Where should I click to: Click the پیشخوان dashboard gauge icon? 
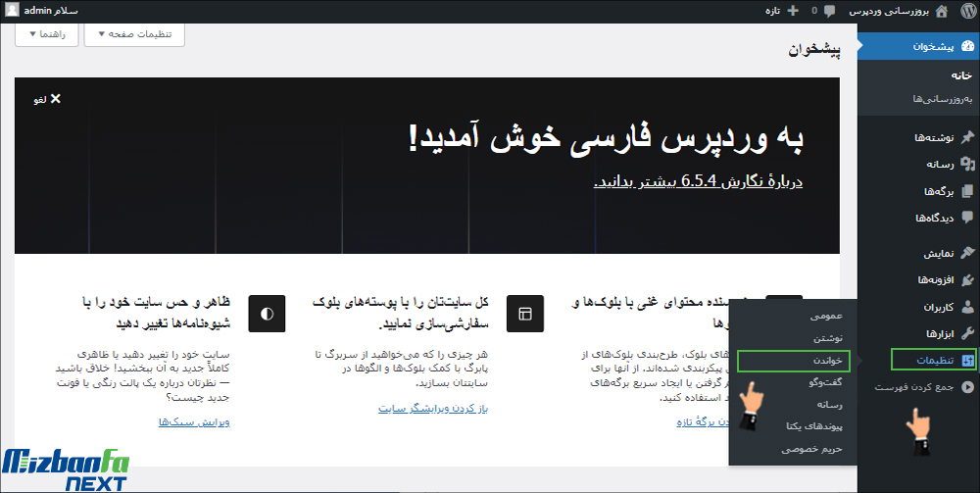[967, 47]
